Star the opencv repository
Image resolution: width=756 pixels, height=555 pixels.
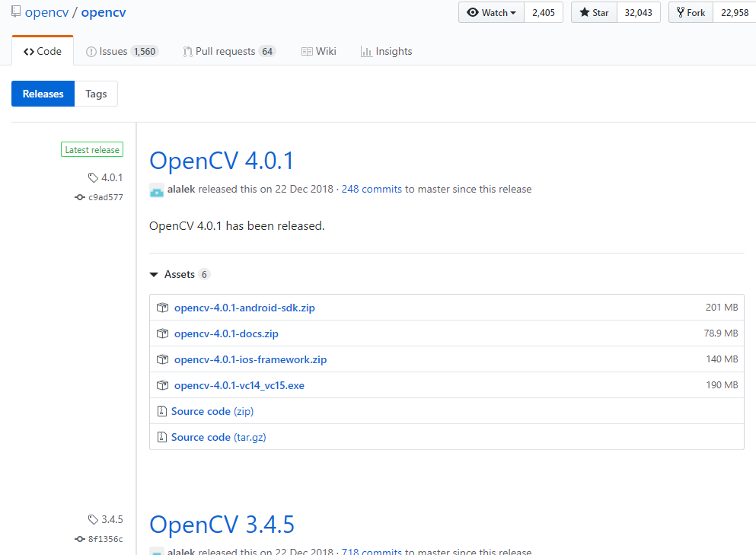tap(594, 12)
